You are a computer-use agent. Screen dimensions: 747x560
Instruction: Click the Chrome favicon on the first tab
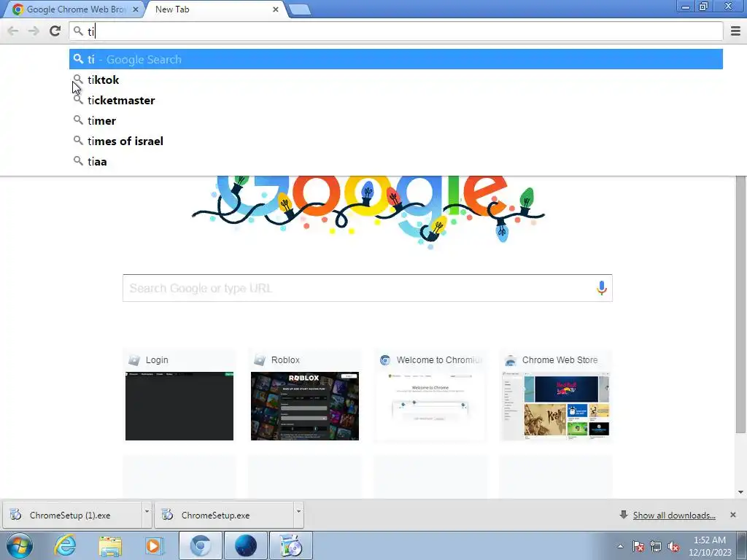tap(18, 9)
